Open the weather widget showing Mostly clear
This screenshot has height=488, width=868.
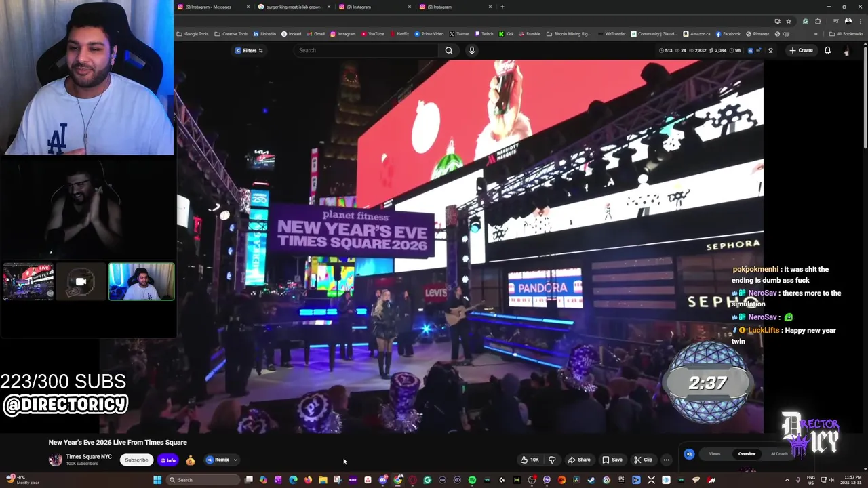[22, 480]
